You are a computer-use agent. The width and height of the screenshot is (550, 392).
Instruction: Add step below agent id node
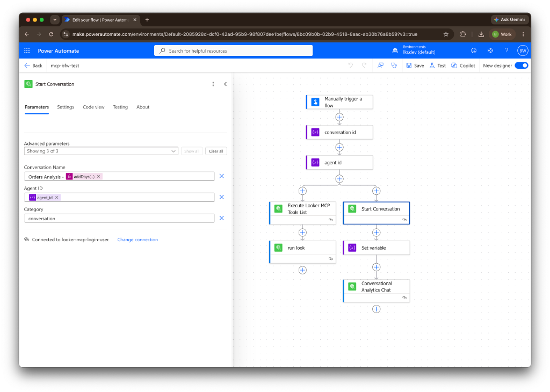coord(339,179)
